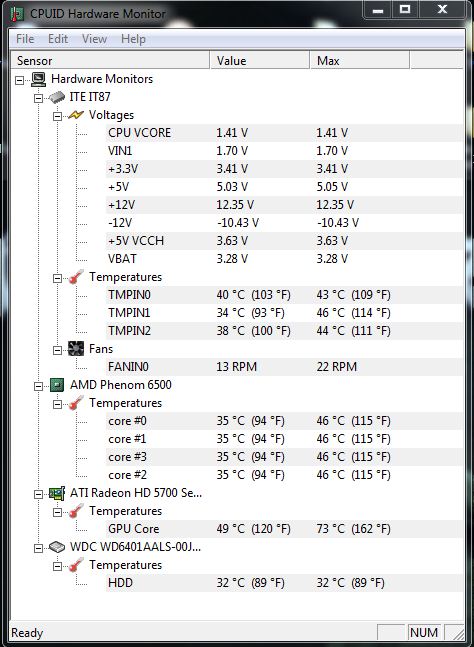Select the CPU VCORE row

pos(284,133)
